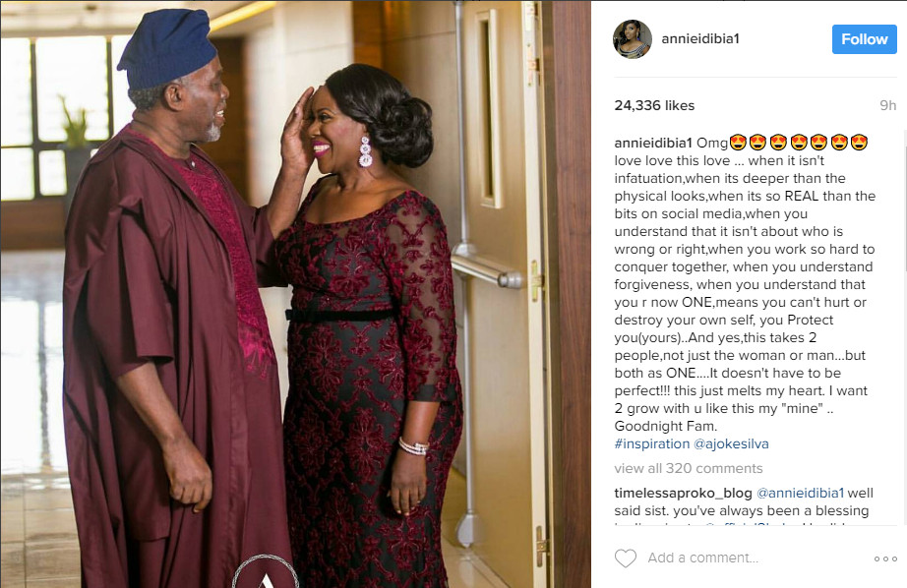View the 24,336 likes list

click(654, 105)
